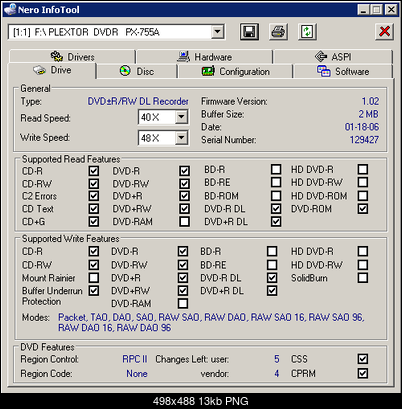Toggle the write HD DVD-R checkbox
This screenshot has height=409, width=402.
[363, 251]
